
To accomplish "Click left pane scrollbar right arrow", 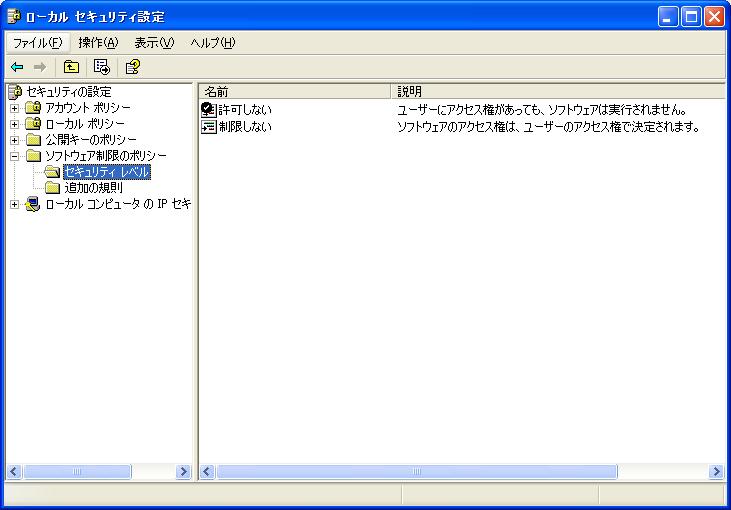I will click(x=184, y=472).
